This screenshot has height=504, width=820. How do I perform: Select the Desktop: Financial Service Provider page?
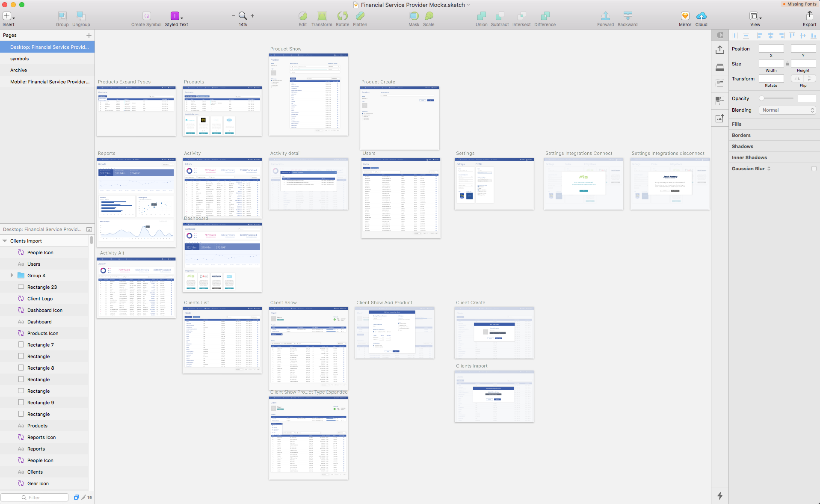(47, 47)
